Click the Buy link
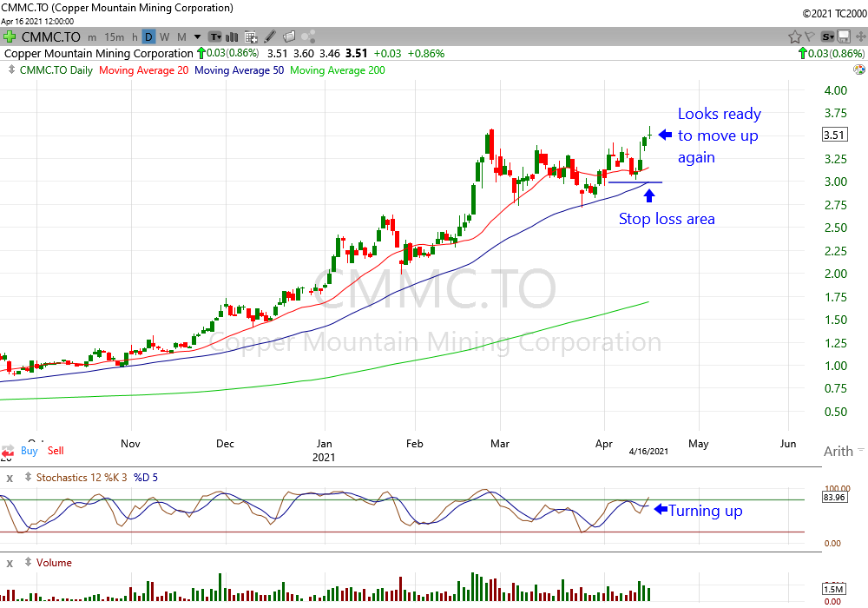This screenshot has height=608, width=868. pos(30,451)
